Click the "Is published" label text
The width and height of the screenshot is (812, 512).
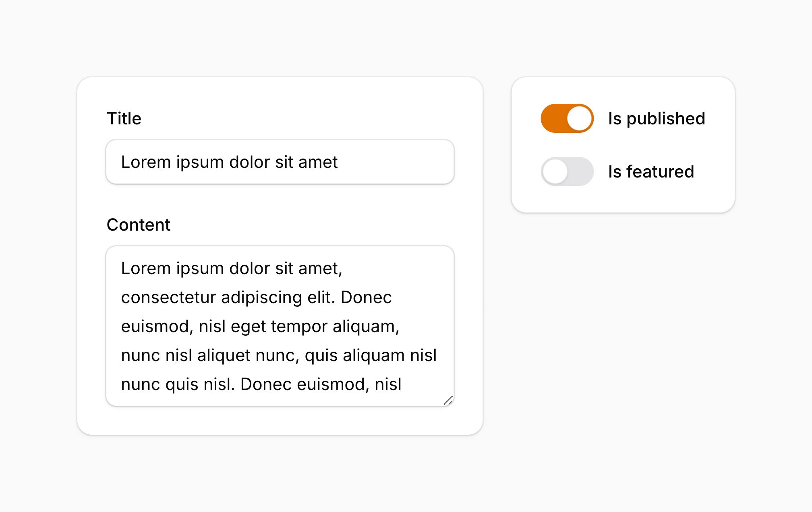pyautogui.click(x=656, y=118)
